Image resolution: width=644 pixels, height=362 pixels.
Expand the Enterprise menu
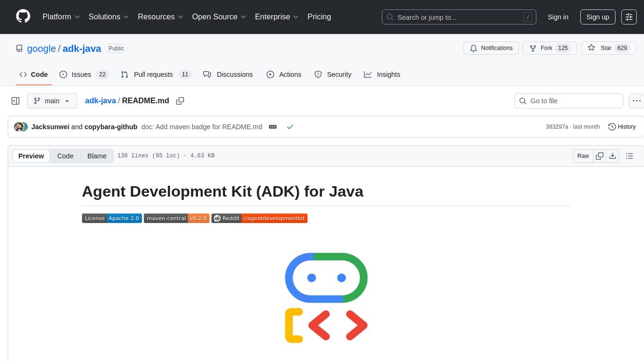(x=277, y=17)
